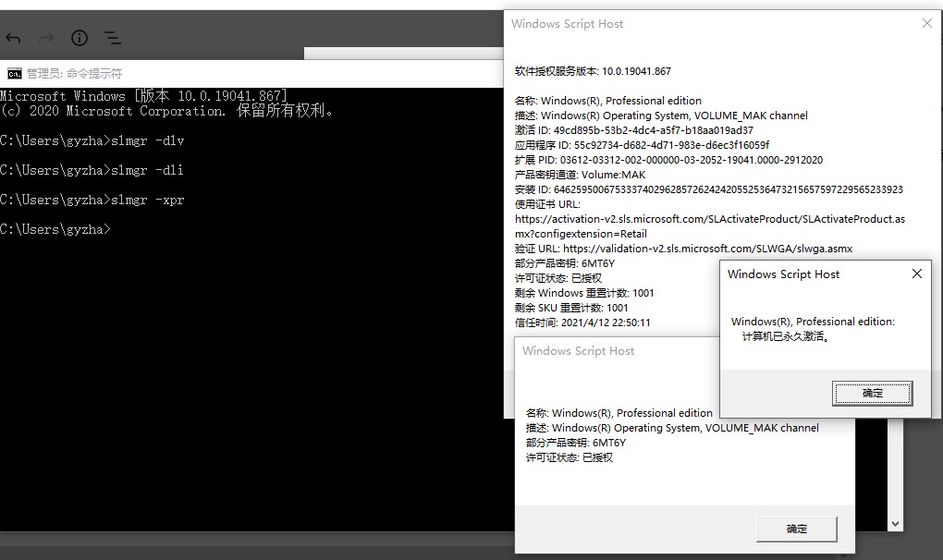Click the 剩余 SKU 重置计数: 1001 line

571,309
